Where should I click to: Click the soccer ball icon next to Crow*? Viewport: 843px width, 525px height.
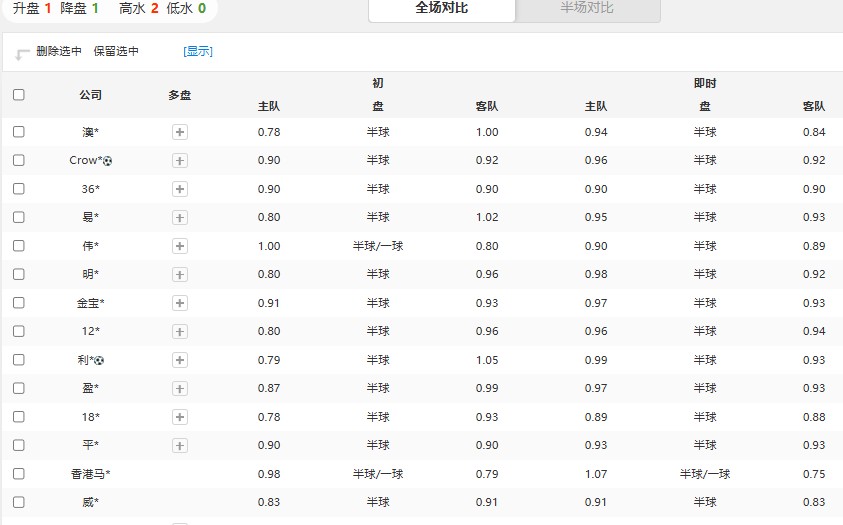click(108, 161)
